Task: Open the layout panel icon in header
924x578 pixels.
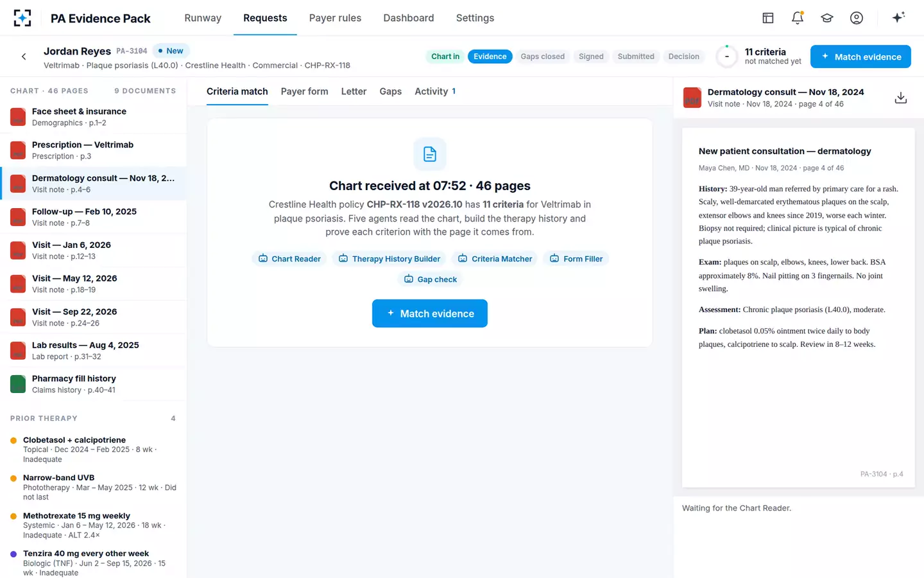Action: tap(768, 18)
